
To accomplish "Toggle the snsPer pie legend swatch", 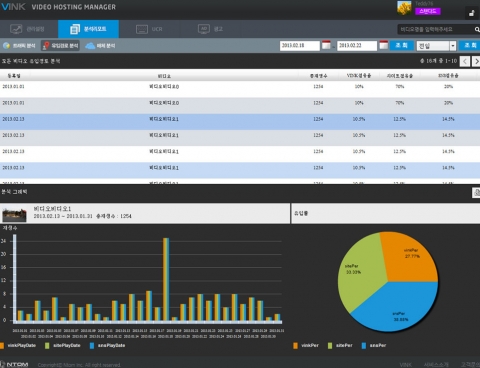I will pyautogui.click(x=364, y=346).
